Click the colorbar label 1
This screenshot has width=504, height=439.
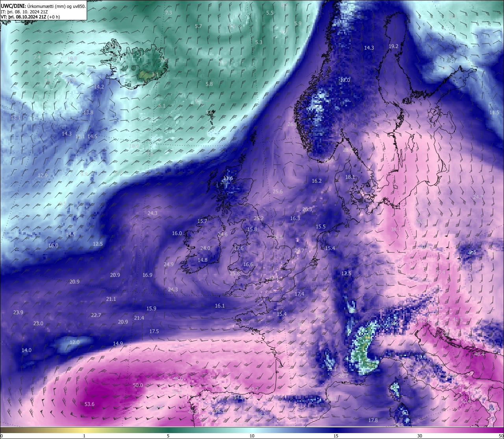point(84,435)
